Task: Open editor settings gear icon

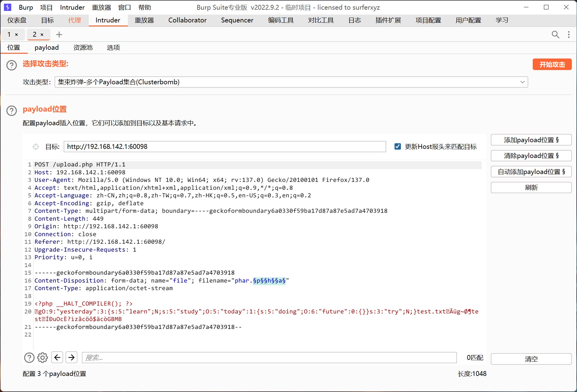Action: click(x=42, y=358)
